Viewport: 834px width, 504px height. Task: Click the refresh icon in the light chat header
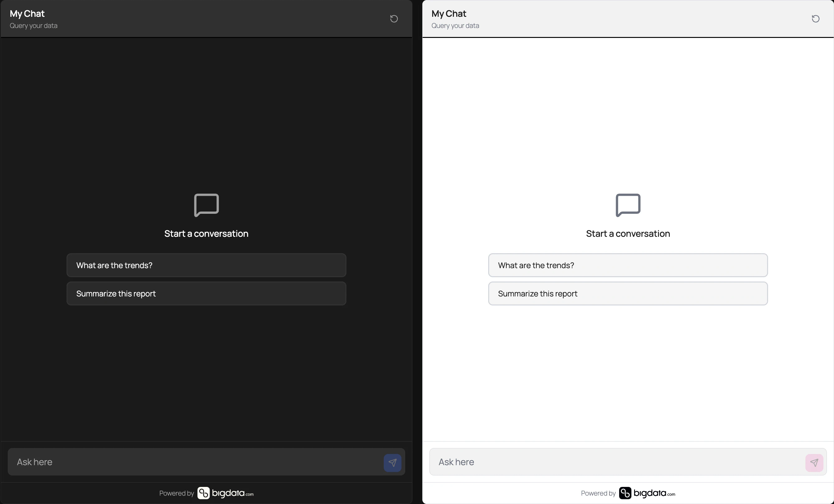click(815, 19)
